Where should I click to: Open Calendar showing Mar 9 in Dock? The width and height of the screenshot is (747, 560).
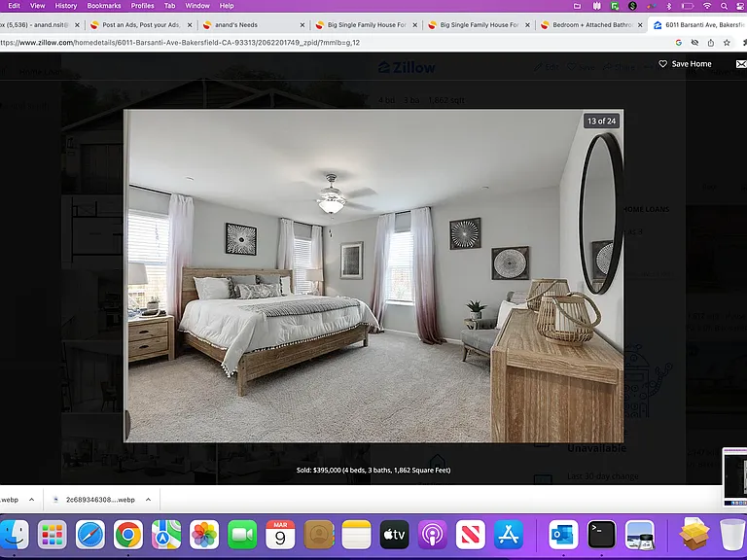280,535
